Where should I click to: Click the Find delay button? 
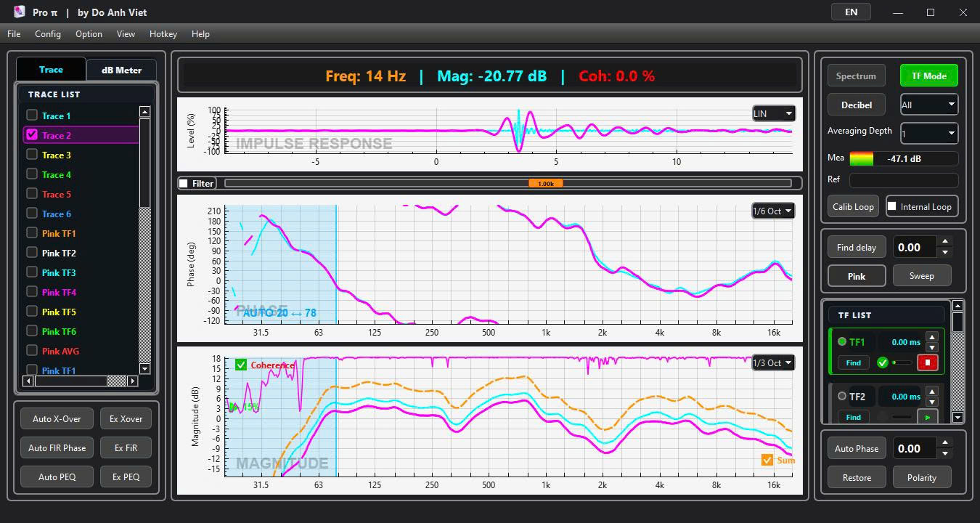857,247
